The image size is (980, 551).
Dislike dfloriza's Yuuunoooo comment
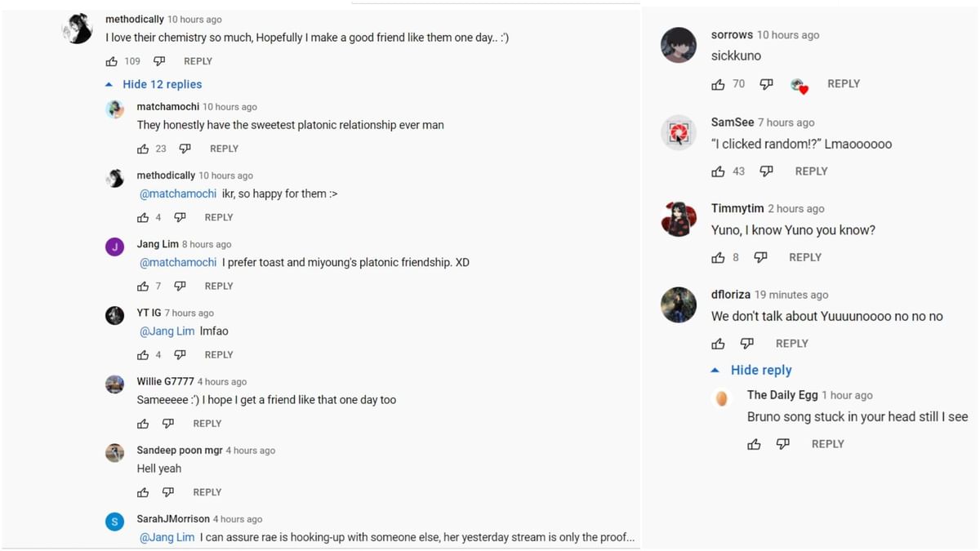(746, 344)
